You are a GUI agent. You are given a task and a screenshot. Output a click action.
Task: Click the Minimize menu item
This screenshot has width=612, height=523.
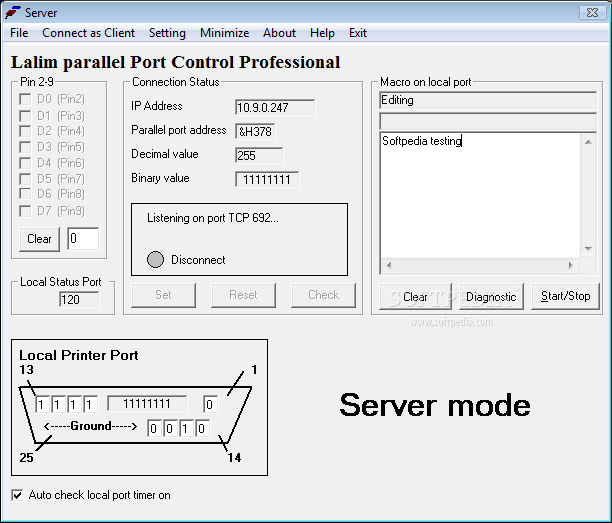click(x=224, y=33)
